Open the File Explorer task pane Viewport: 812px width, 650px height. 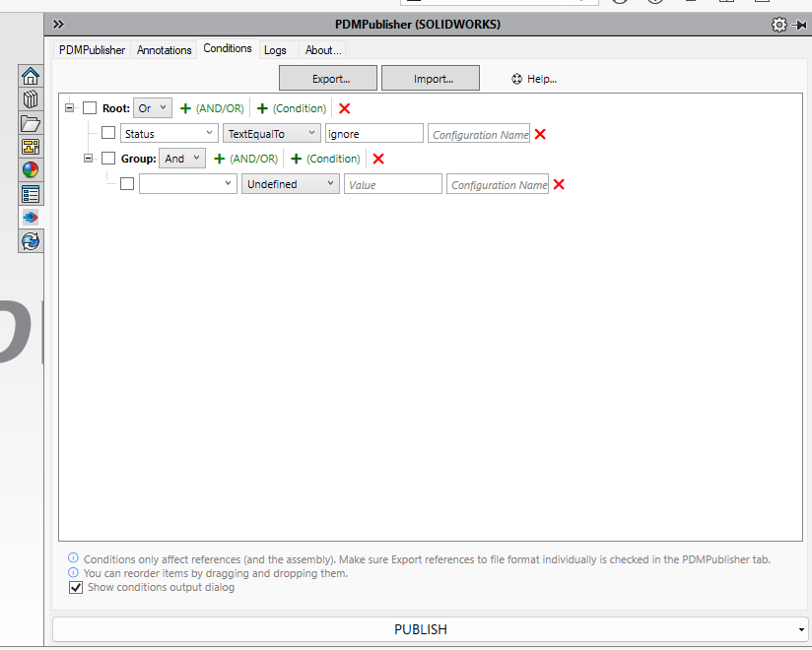(x=30, y=123)
